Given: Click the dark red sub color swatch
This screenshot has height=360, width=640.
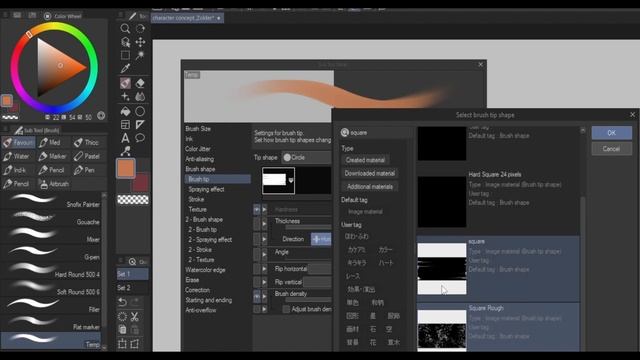Looking at the screenshot, I should [140, 183].
